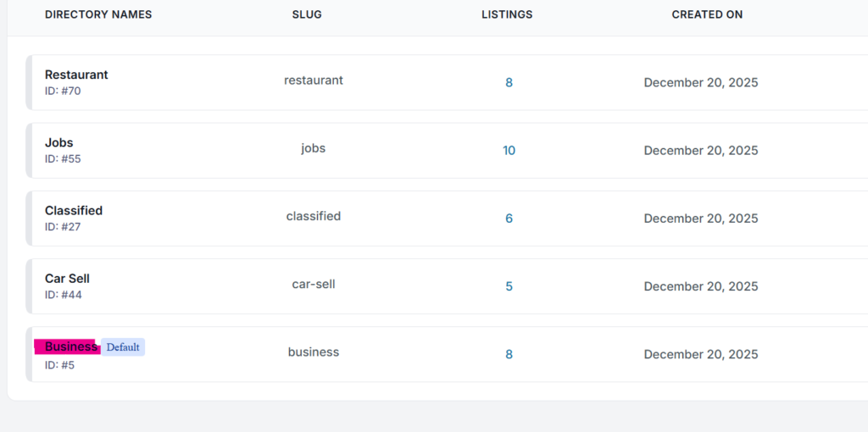
Task: Open the Restaurant directory name
Action: point(76,75)
